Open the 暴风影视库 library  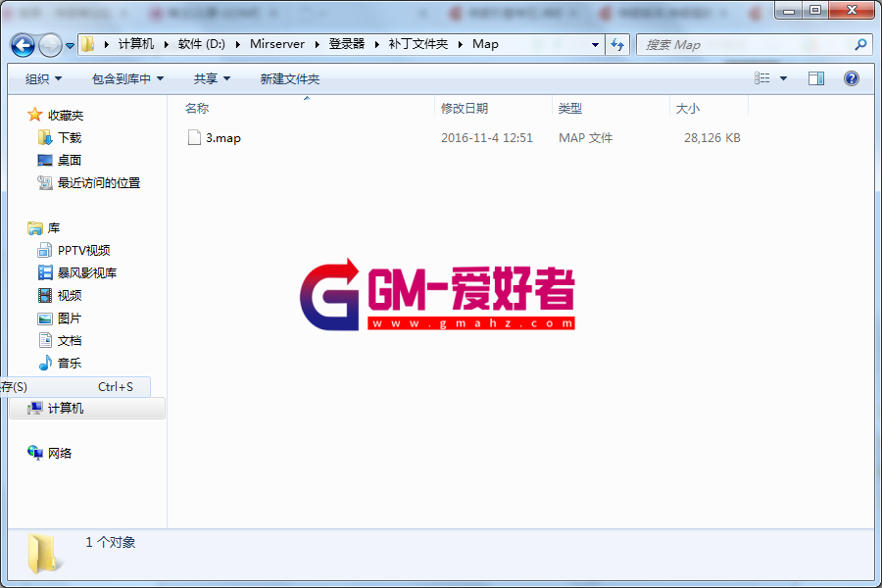(87, 272)
